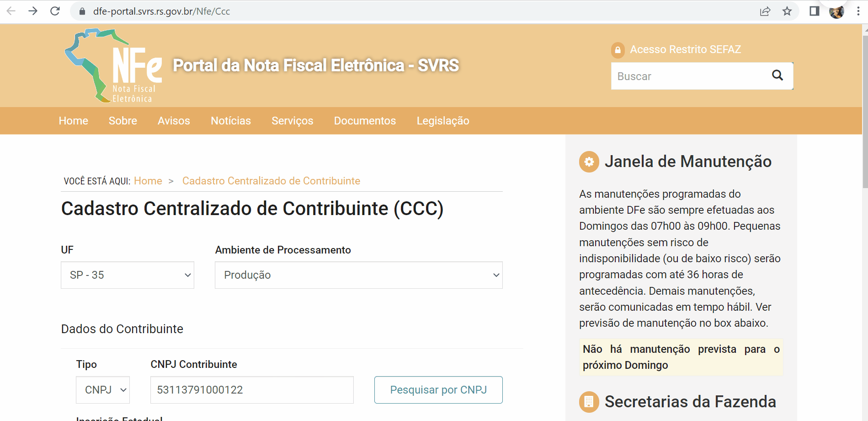Click the CNPJ Contribuinte input field
Screen dimensions: 868x421
point(251,389)
